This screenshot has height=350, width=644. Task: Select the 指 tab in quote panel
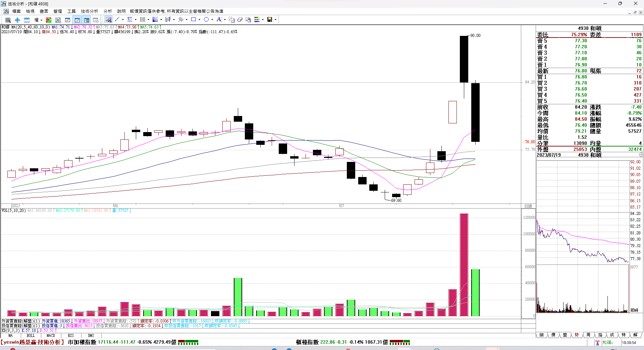(600, 335)
